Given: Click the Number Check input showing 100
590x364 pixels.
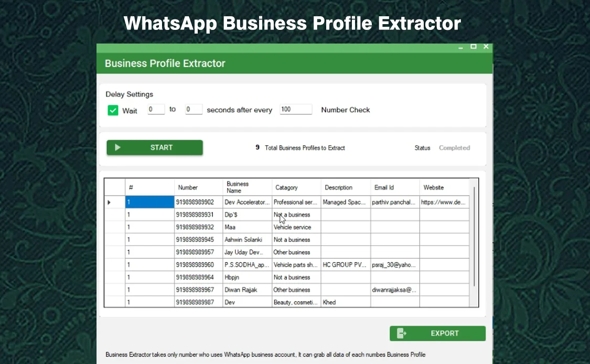Looking at the screenshot, I should 295,109.
